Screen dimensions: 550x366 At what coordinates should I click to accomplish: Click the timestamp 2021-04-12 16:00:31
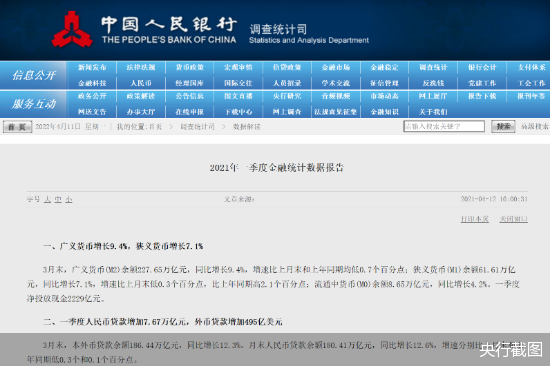[x=494, y=199]
